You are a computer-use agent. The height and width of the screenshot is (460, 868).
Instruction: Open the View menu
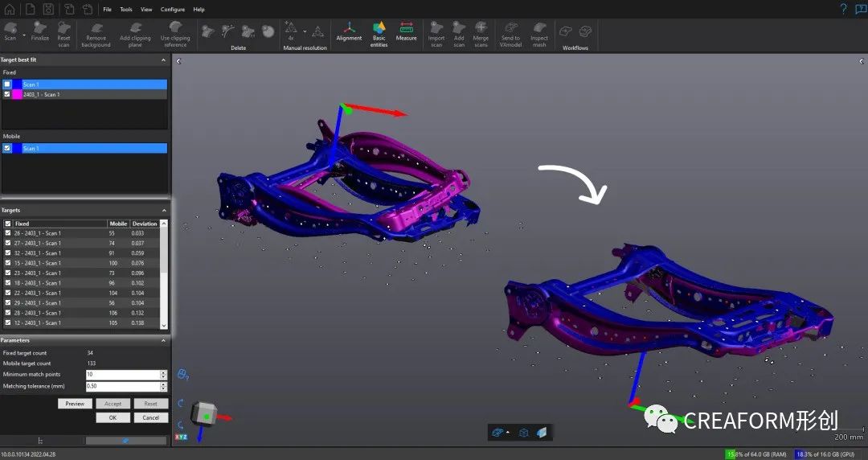click(146, 10)
